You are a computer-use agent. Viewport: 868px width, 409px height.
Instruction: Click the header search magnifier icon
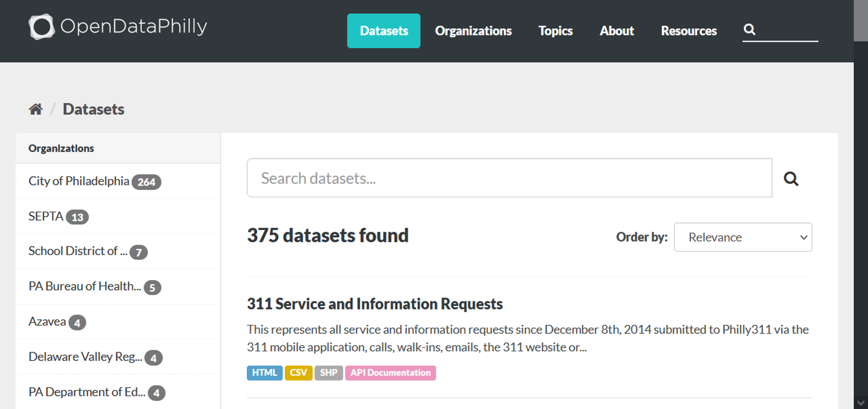pos(750,30)
